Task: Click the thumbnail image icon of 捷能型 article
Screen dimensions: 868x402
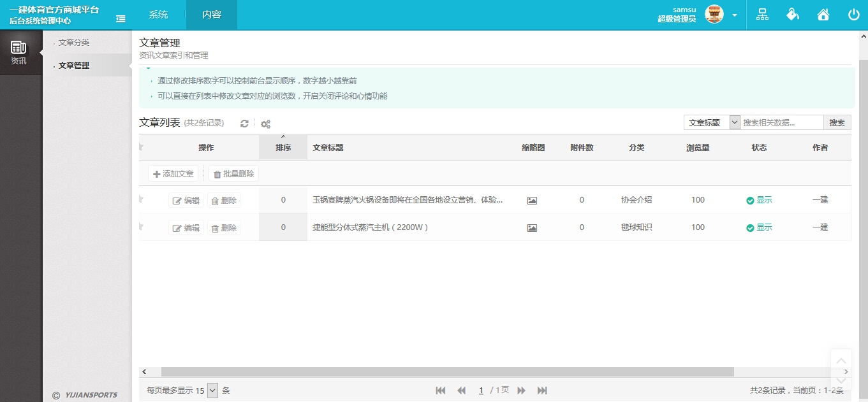Action: [531, 227]
